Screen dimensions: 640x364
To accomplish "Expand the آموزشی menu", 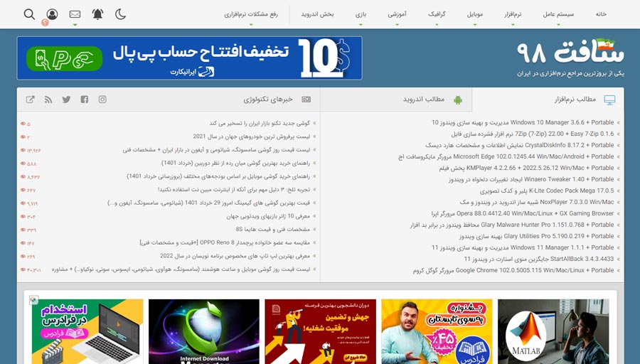I will 397,14.
